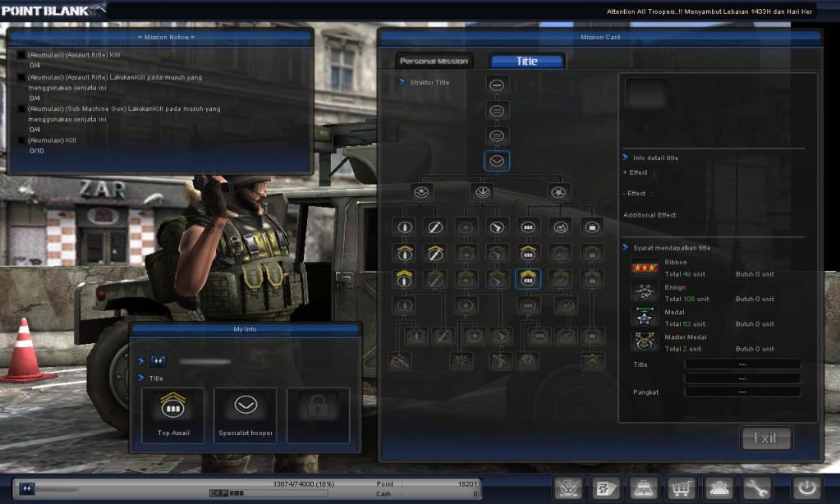Click the EXP progress bar
This screenshot has height=504, width=840.
[268, 493]
